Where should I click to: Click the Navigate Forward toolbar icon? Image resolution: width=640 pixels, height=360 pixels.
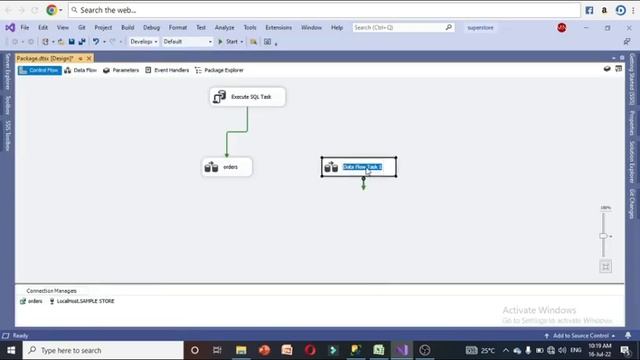31,42
